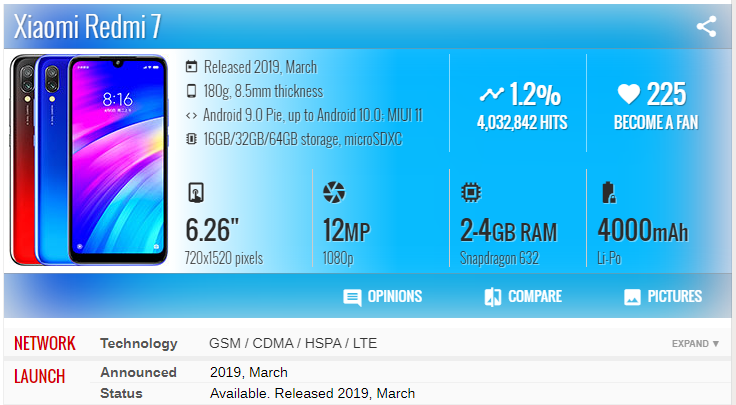Click the Network section heading
Image resolution: width=736 pixels, height=405 pixels.
pos(44,344)
